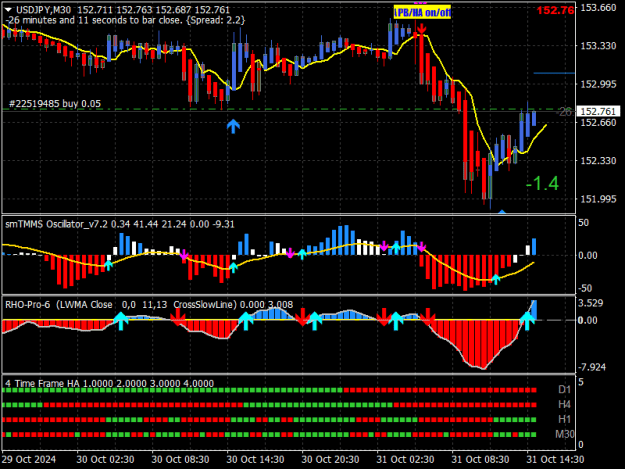The height and width of the screenshot is (469, 625).
Task: Click the 152.330 price scale value
Action: (598, 161)
